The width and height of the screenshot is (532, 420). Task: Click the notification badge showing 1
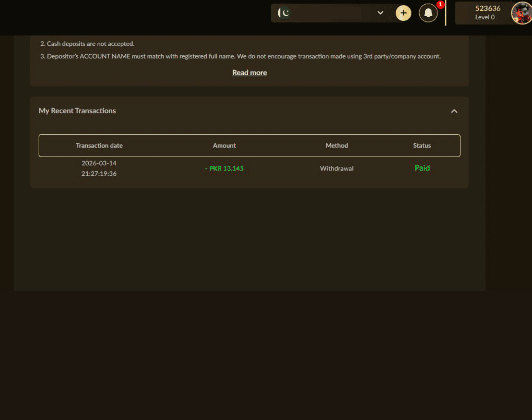tap(440, 4)
